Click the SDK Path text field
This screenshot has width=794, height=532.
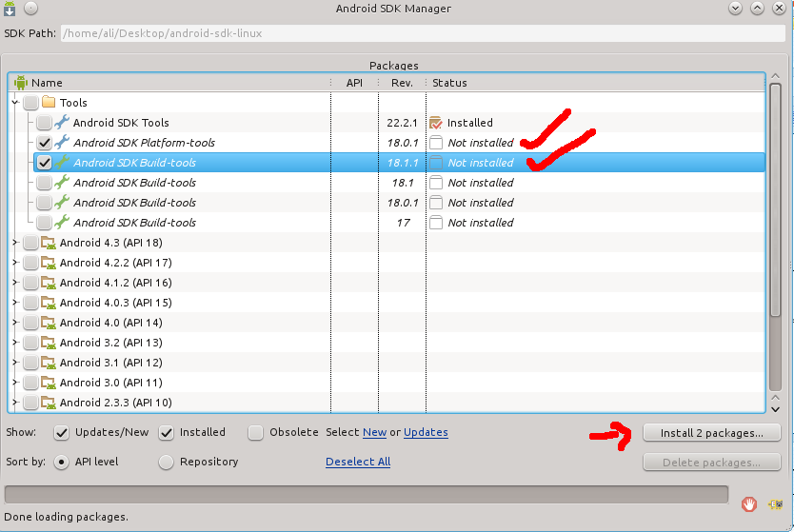(423, 33)
